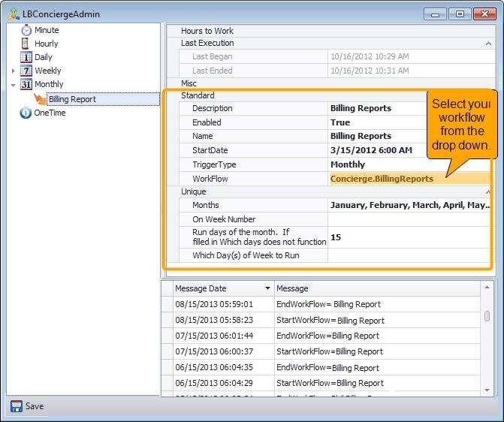The width and height of the screenshot is (504, 422).
Task: Click the 08/15/2013 05:59:01 log date cell
Action: [x=224, y=304]
